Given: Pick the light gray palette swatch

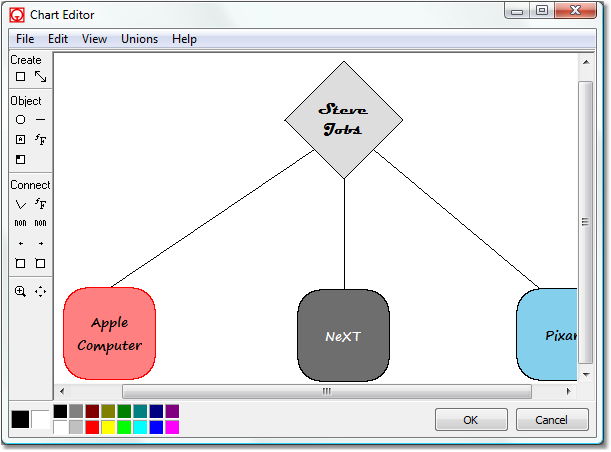Looking at the screenshot, I should [x=76, y=427].
